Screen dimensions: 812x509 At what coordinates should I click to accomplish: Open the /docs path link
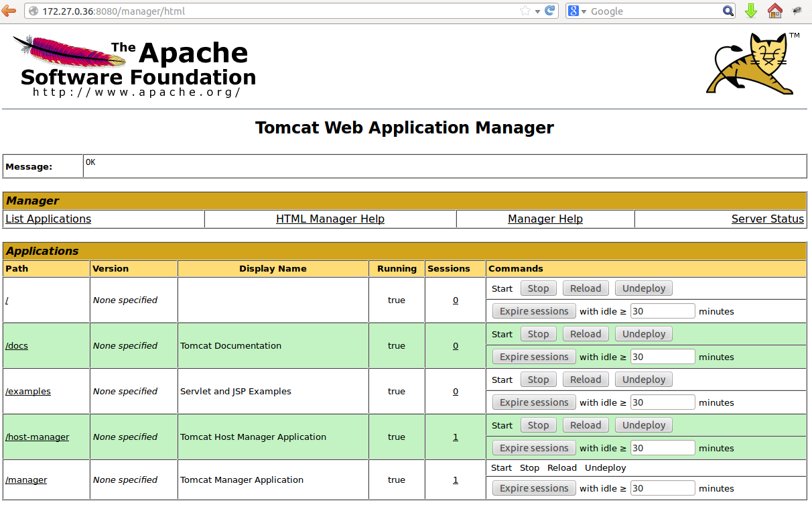pyautogui.click(x=17, y=346)
